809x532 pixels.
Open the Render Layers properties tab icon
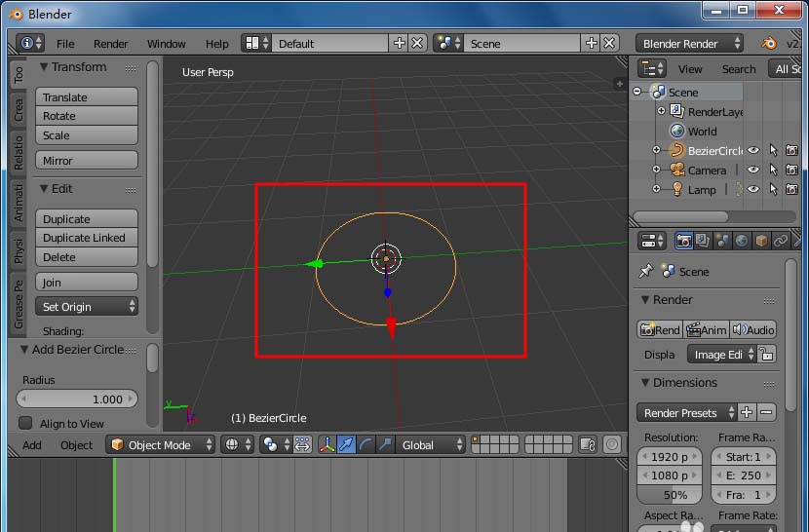703,241
